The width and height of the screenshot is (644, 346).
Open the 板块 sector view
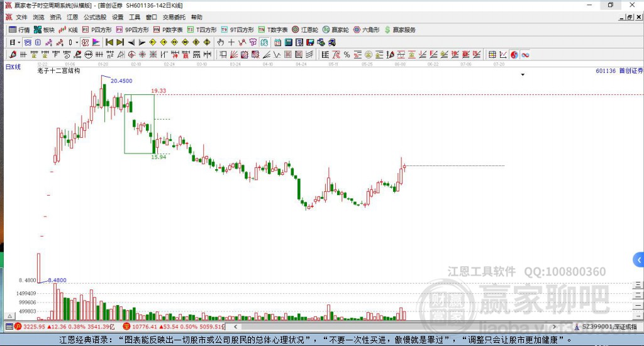click(45, 30)
